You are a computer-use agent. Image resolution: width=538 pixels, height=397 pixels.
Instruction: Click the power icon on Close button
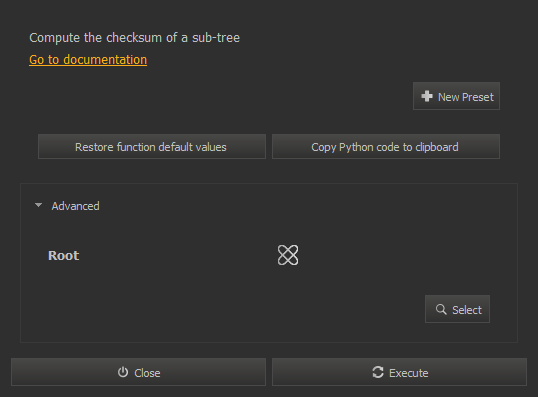click(123, 372)
